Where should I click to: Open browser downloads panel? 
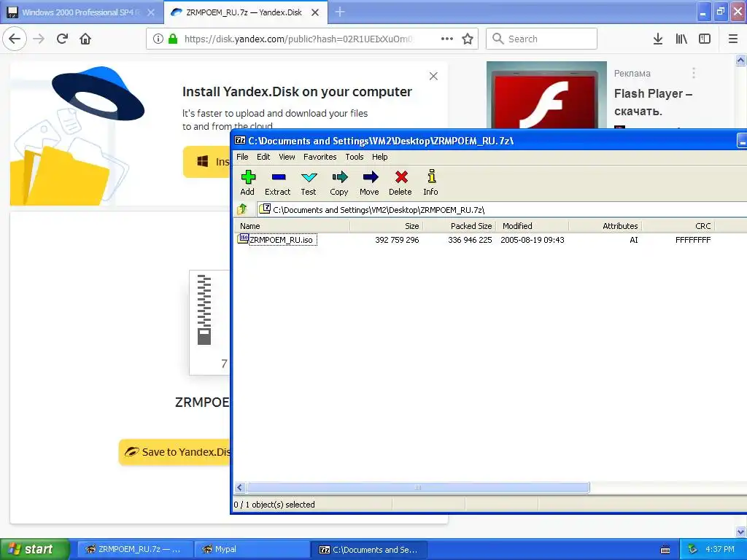click(x=658, y=39)
